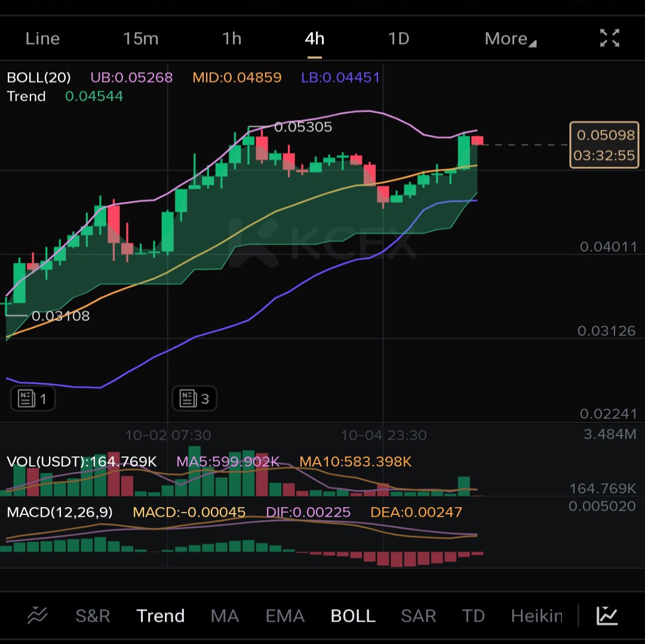Tap the MA5:599.902K volume average
645x644 pixels.
[x=228, y=461]
